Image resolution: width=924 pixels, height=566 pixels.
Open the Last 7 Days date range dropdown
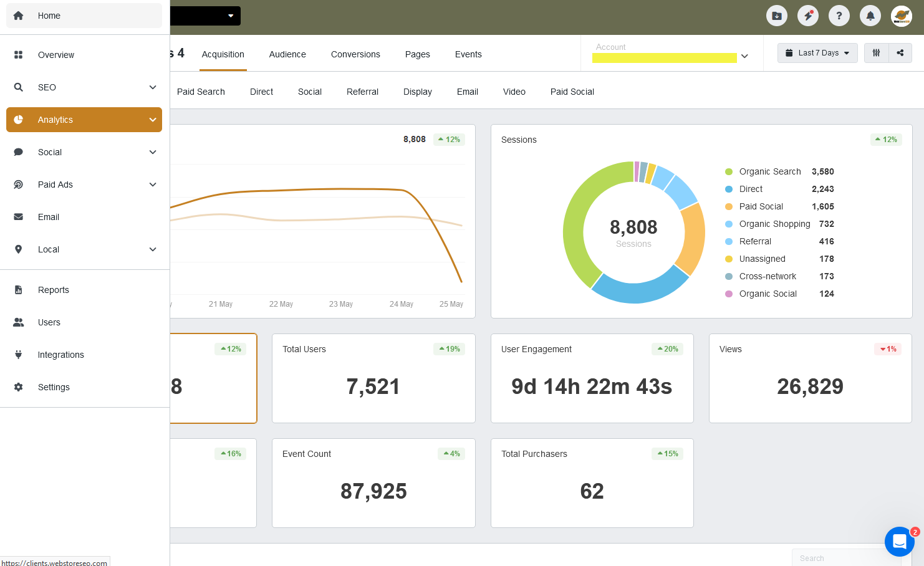817,53
